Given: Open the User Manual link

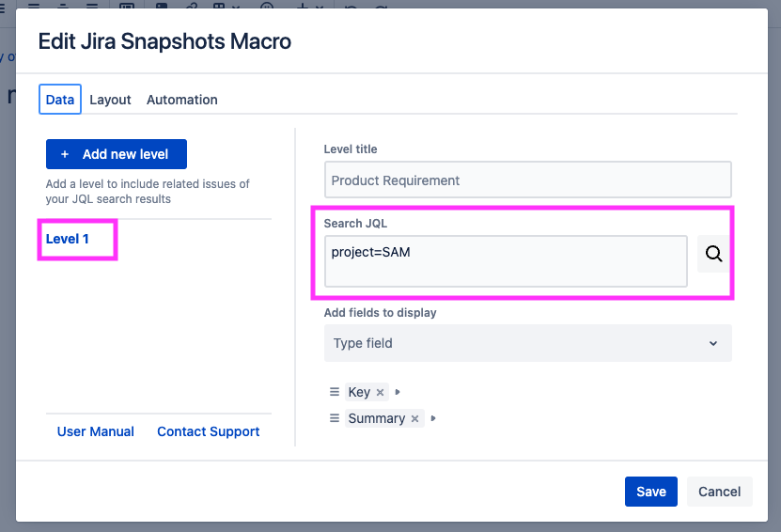Looking at the screenshot, I should [96, 431].
